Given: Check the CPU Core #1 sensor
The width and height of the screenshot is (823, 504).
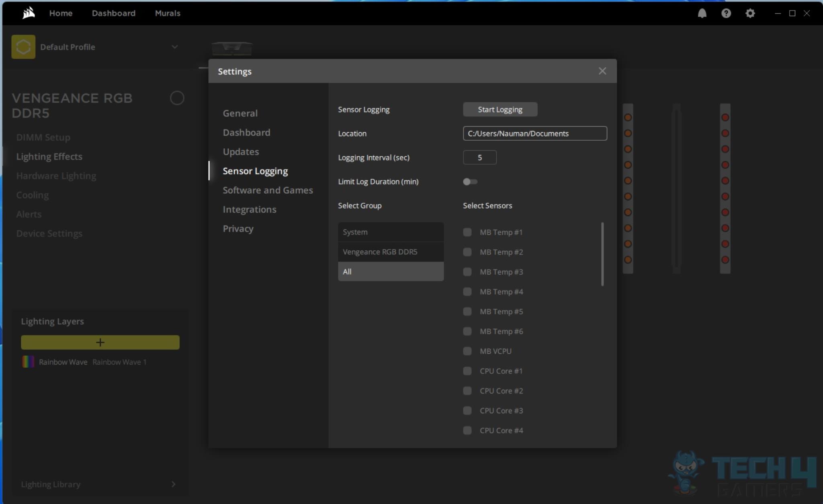Looking at the screenshot, I should pos(467,371).
